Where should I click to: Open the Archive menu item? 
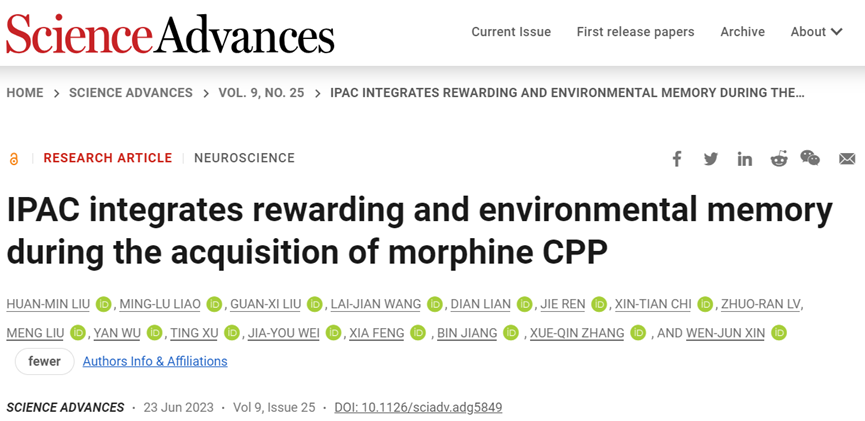pos(742,32)
